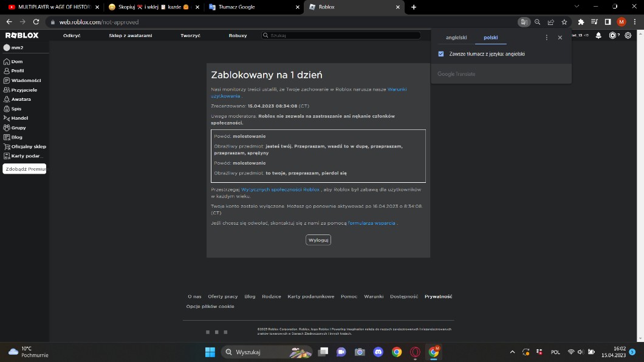Click the Roblox logo in the header
The height and width of the screenshot is (362, 644).
(22, 36)
